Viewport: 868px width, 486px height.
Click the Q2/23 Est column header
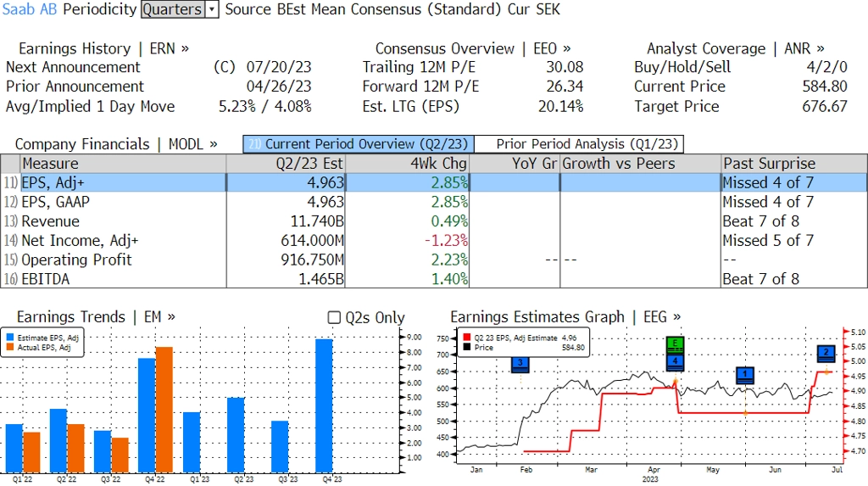tap(286, 164)
